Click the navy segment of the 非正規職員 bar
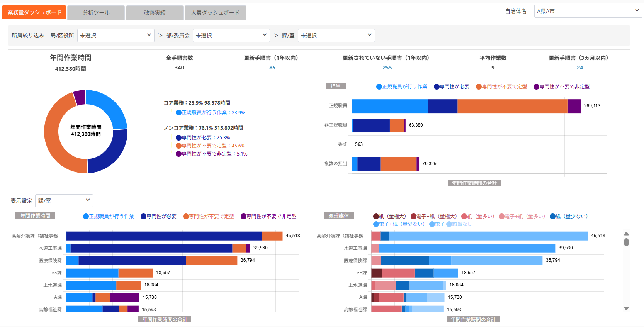Viewport: 644px width, 327px height. 371,125
